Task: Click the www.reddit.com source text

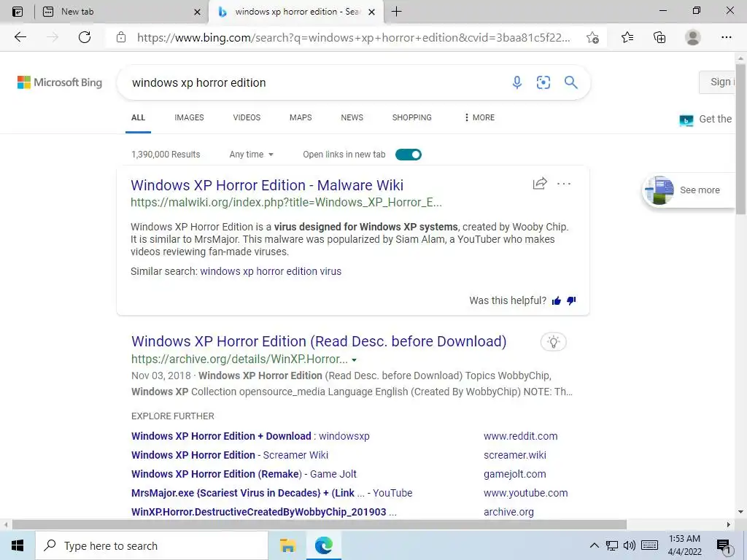Action: (520, 436)
